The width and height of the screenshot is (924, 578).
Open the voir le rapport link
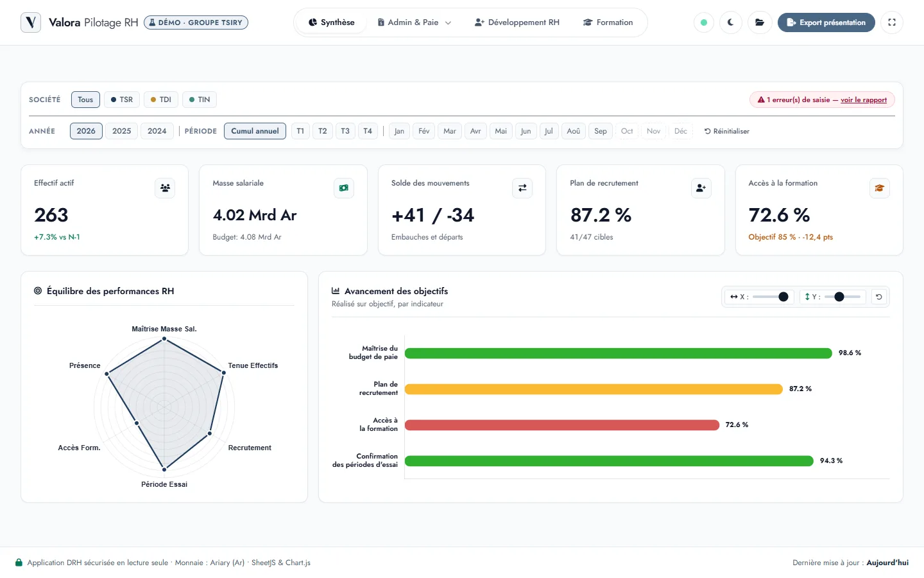click(x=864, y=100)
